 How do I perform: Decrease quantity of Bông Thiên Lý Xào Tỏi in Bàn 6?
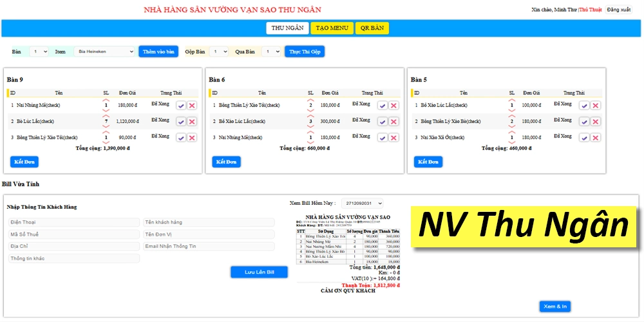(310, 111)
